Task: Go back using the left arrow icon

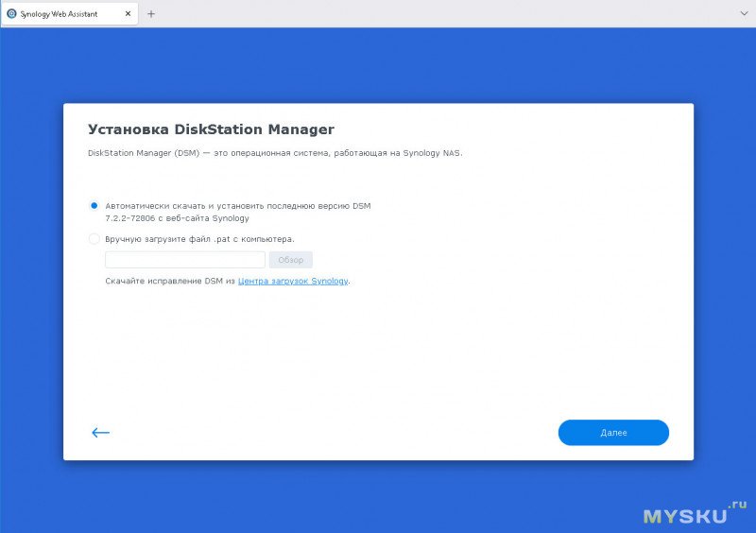Action: click(101, 433)
